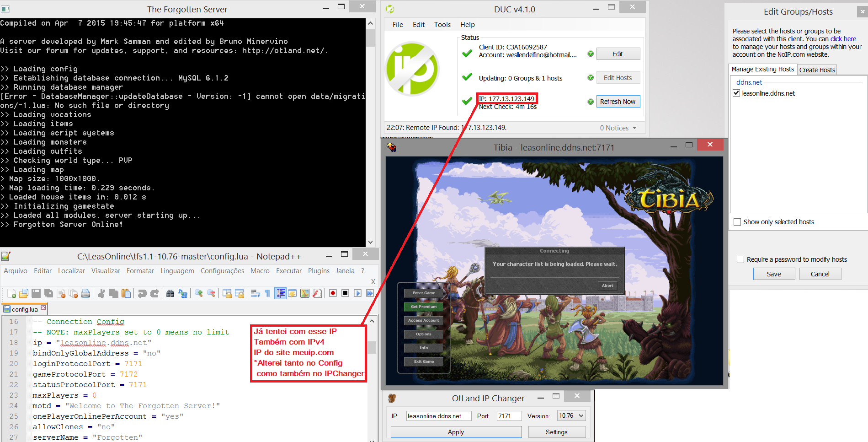Click Copy icon in Notepad++ toolbar
This screenshot has height=442, width=868.
(114, 293)
